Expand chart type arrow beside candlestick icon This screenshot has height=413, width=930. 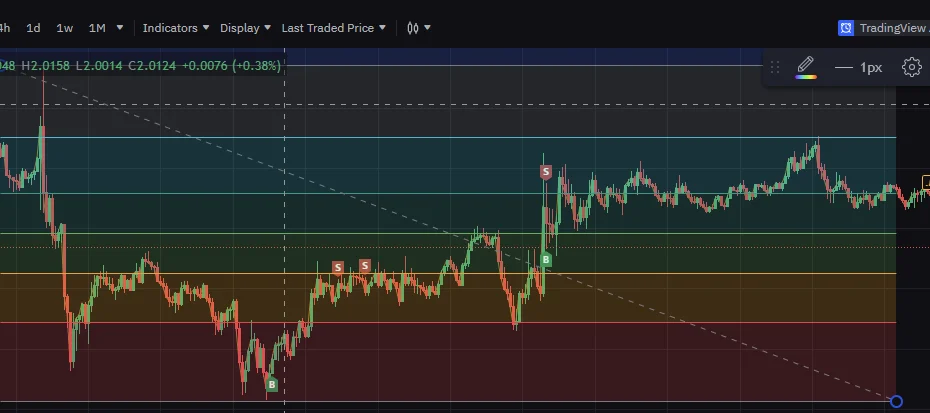pos(427,28)
